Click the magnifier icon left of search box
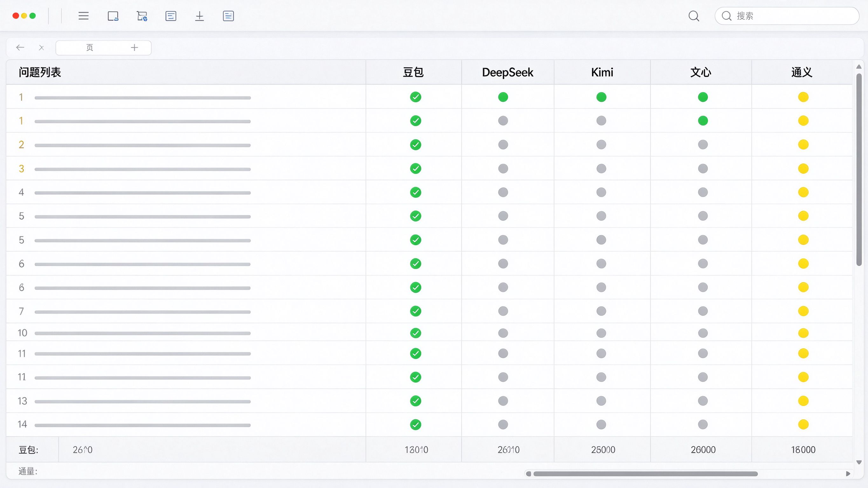Viewport: 868px width, 488px height. pyautogui.click(x=694, y=16)
